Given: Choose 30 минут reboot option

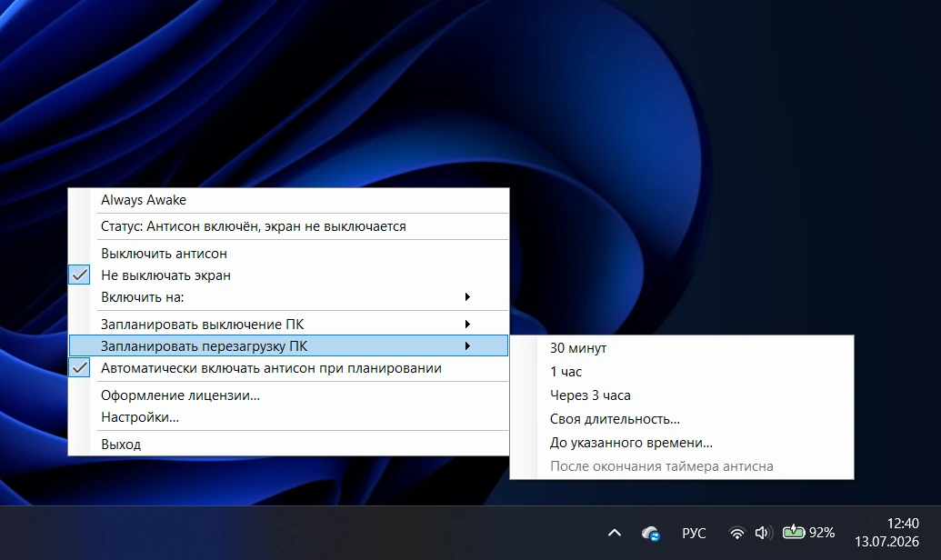Looking at the screenshot, I should point(682,348).
